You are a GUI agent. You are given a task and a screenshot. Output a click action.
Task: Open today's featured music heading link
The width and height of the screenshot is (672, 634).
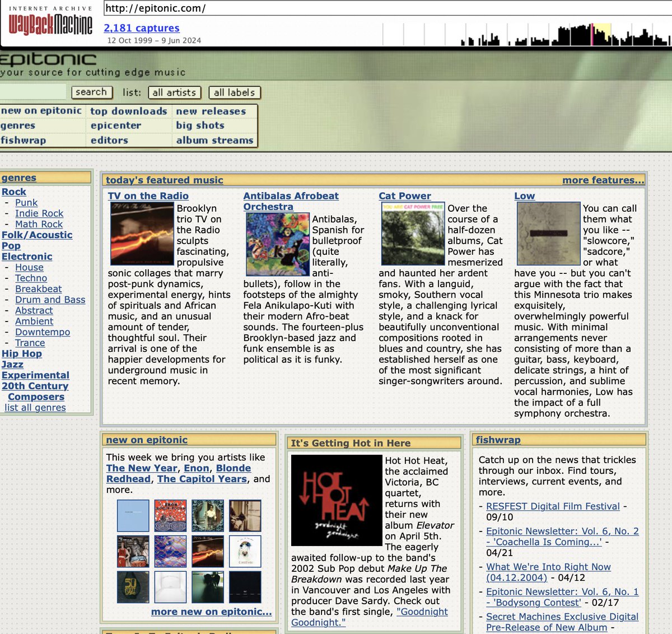[x=165, y=180]
